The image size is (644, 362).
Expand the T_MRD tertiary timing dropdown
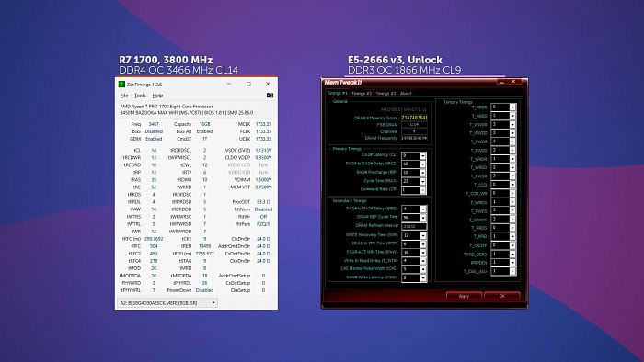512,236
